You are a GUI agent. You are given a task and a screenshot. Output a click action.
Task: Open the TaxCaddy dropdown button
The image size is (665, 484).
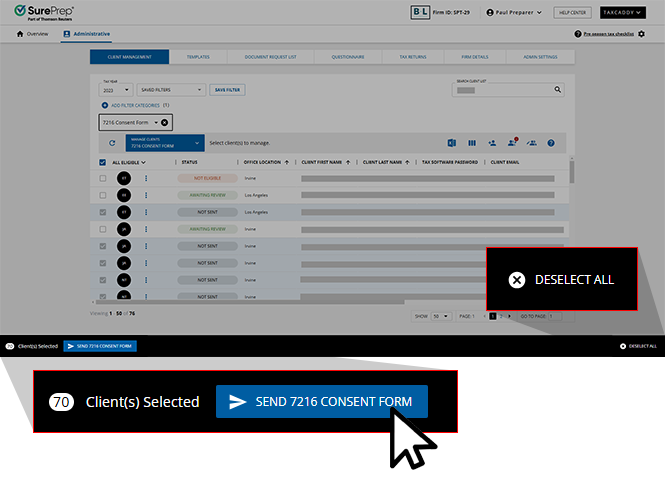pos(623,12)
